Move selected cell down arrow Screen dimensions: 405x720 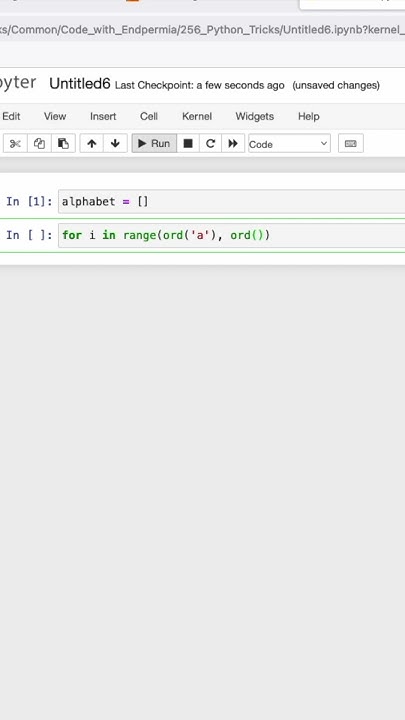coord(115,144)
